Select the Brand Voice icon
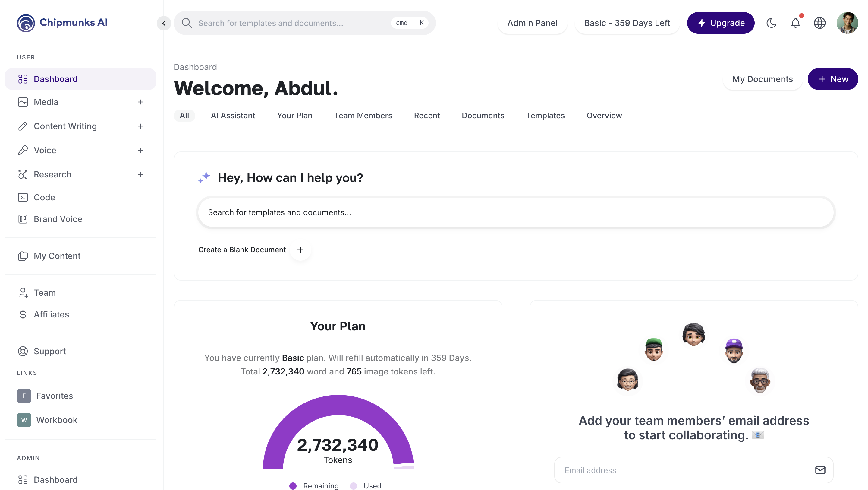Image resolution: width=868 pixels, height=490 pixels. (22, 219)
